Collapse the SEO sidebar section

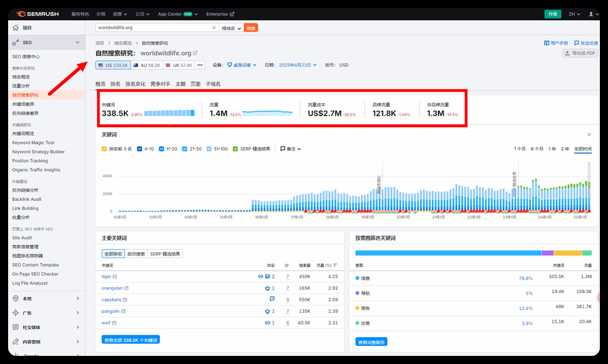click(x=78, y=43)
